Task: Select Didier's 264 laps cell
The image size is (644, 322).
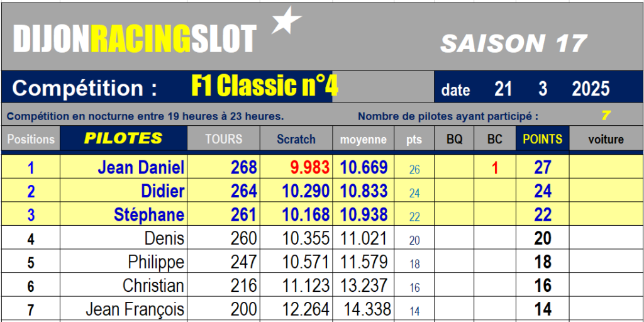Action: (224, 191)
